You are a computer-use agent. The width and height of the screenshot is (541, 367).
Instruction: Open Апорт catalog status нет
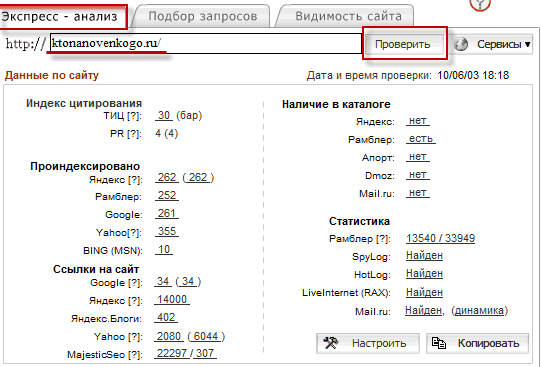[418, 157]
